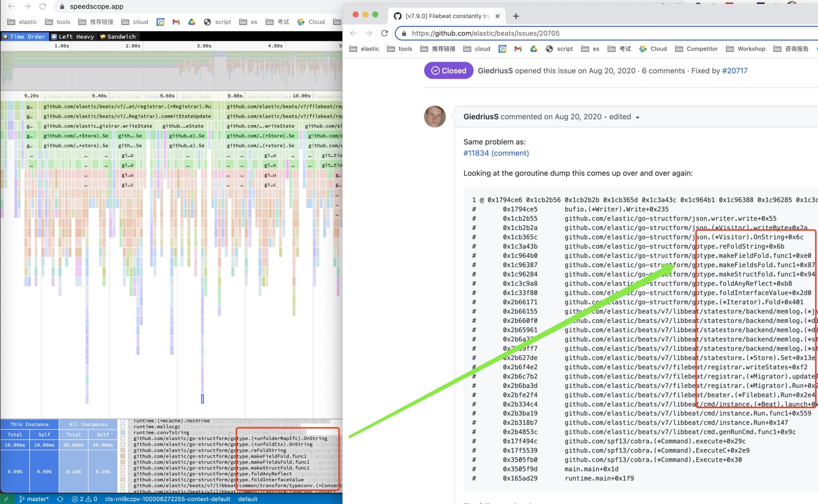Click the lock icon beside speedscope.app
This screenshot has width=818, height=504.
click(x=62, y=7)
